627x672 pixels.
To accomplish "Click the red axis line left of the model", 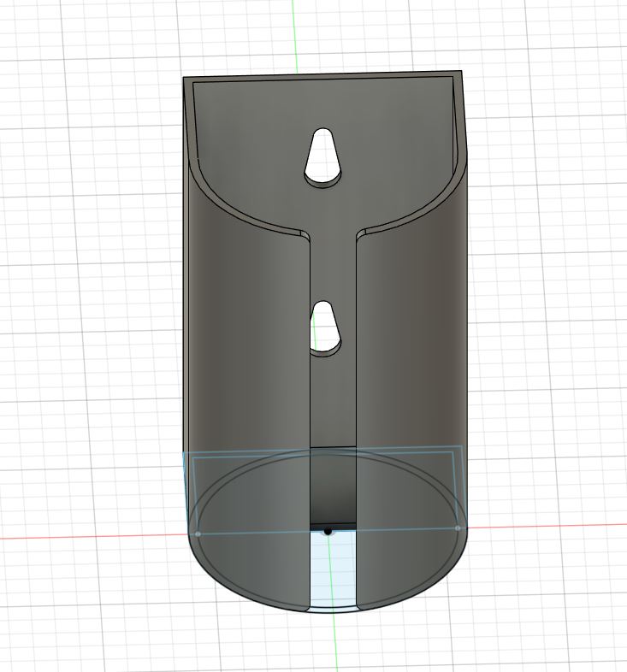I will pos(92,537).
